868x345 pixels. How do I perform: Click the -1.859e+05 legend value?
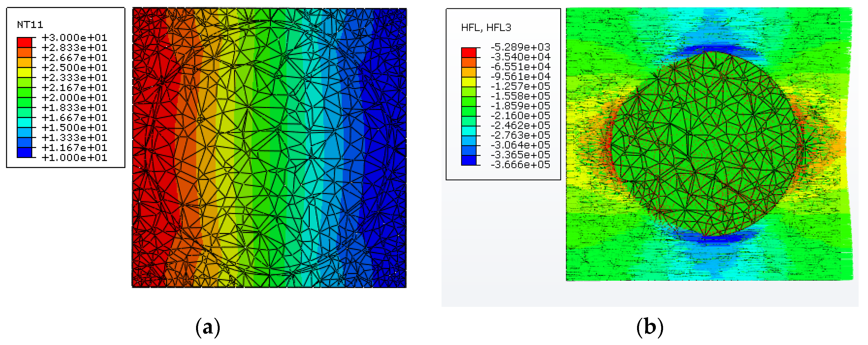click(x=520, y=106)
